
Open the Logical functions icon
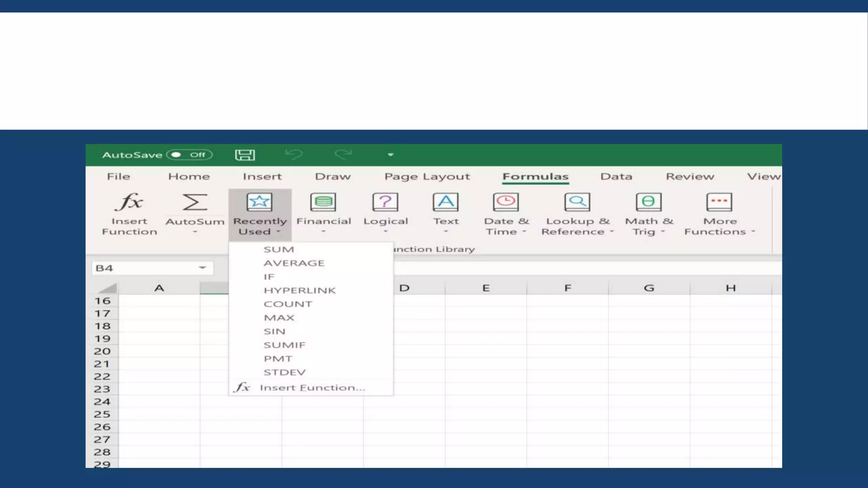click(x=385, y=202)
